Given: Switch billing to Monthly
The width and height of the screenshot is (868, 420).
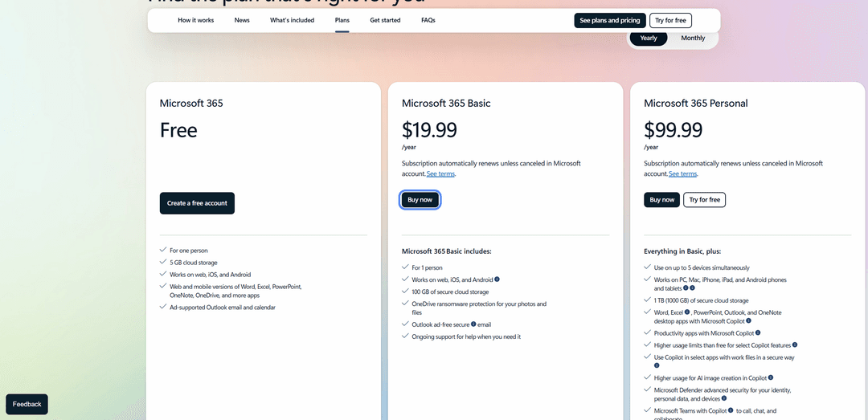Looking at the screenshot, I should (x=693, y=39).
